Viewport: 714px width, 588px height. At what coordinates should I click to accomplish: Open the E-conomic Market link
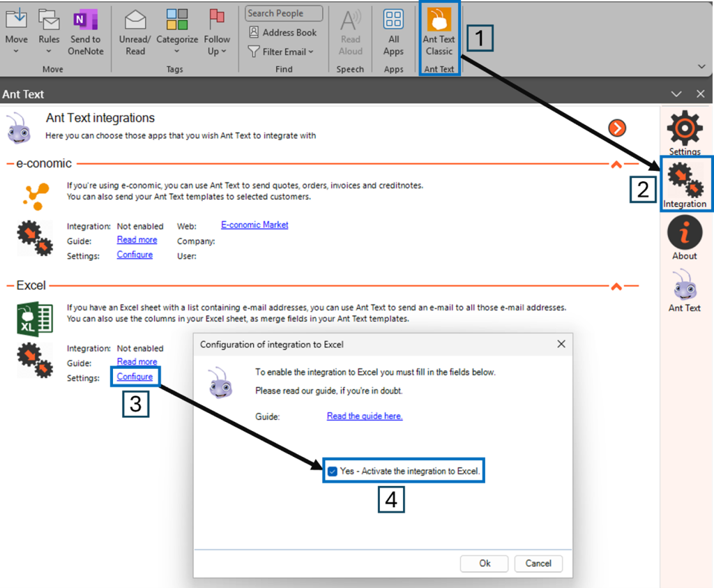255,225
